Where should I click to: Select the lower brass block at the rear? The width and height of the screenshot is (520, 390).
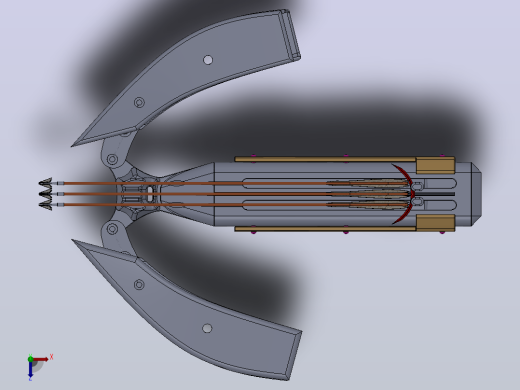pyautogui.click(x=435, y=223)
